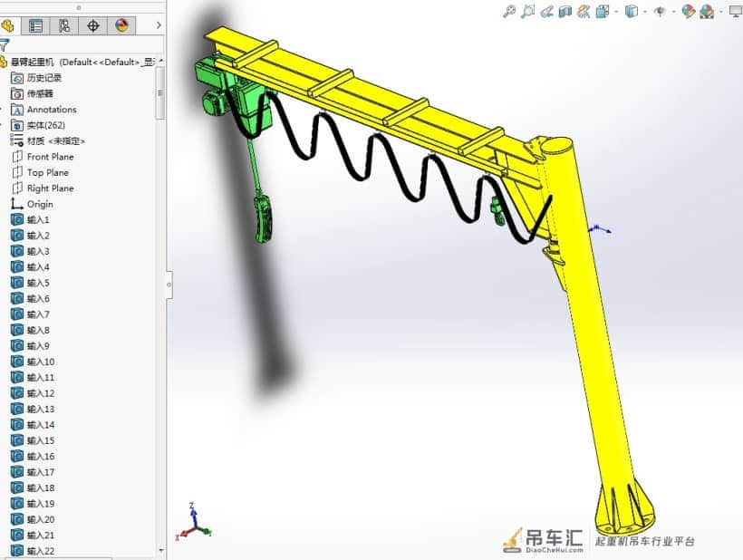Show more manager tabs with the chevron
Viewport: 743px width, 560px height.
click(x=159, y=25)
